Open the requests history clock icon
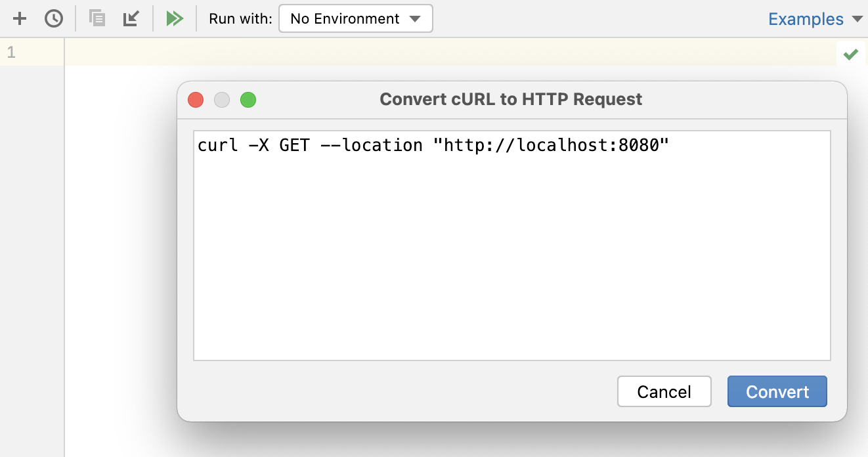The image size is (868, 457). pos(54,18)
